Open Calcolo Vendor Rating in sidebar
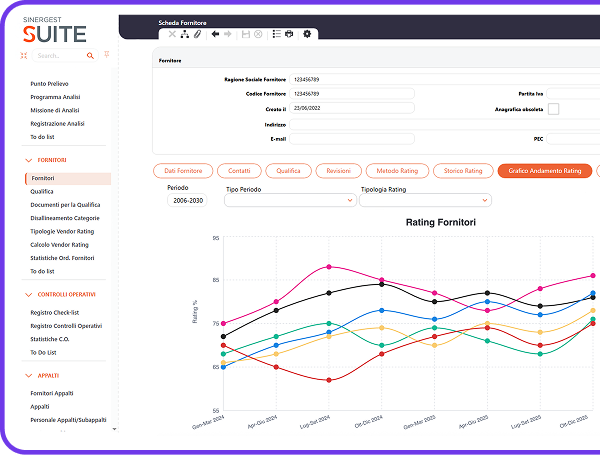The height and width of the screenshot is (455, 600). click(x=59, y=244)
